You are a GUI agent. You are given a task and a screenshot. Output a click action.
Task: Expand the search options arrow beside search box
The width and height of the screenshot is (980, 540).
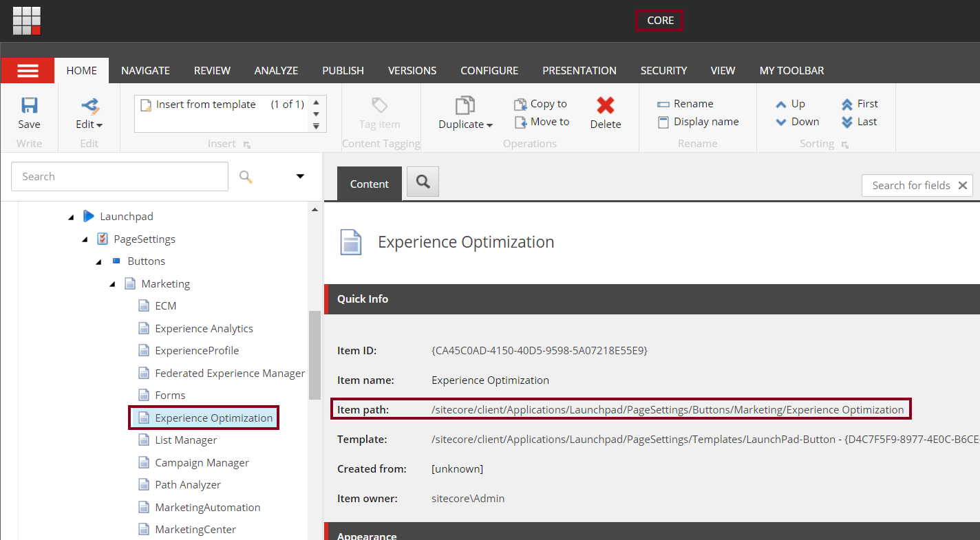(300, 176)
